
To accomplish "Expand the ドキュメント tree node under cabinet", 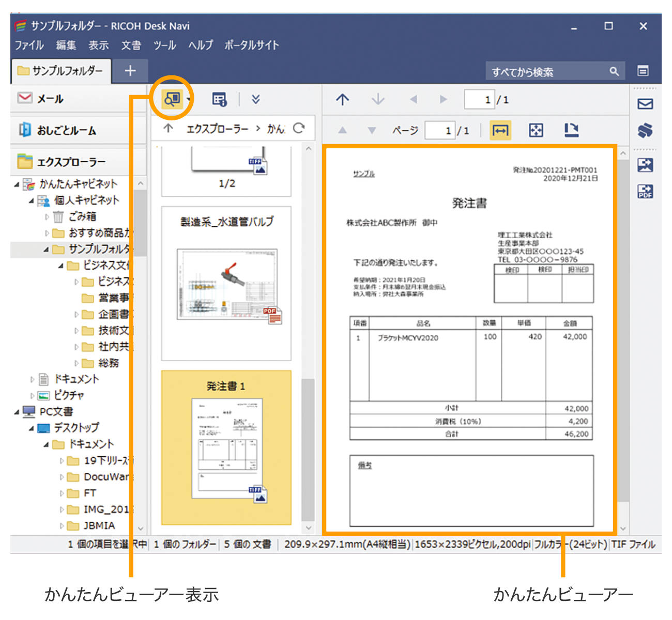I will pos(32,380).
